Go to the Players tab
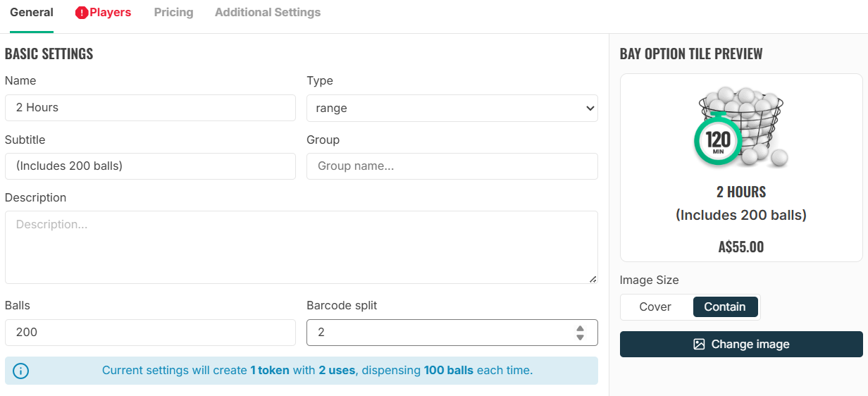868x396 pixels. (103, 13)
